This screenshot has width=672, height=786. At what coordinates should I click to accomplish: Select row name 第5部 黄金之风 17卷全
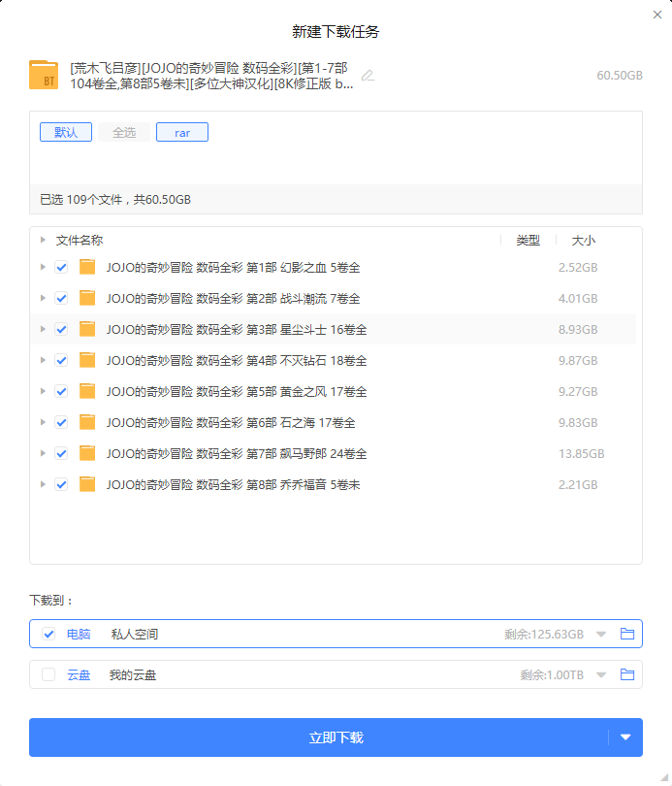(237, 392)
